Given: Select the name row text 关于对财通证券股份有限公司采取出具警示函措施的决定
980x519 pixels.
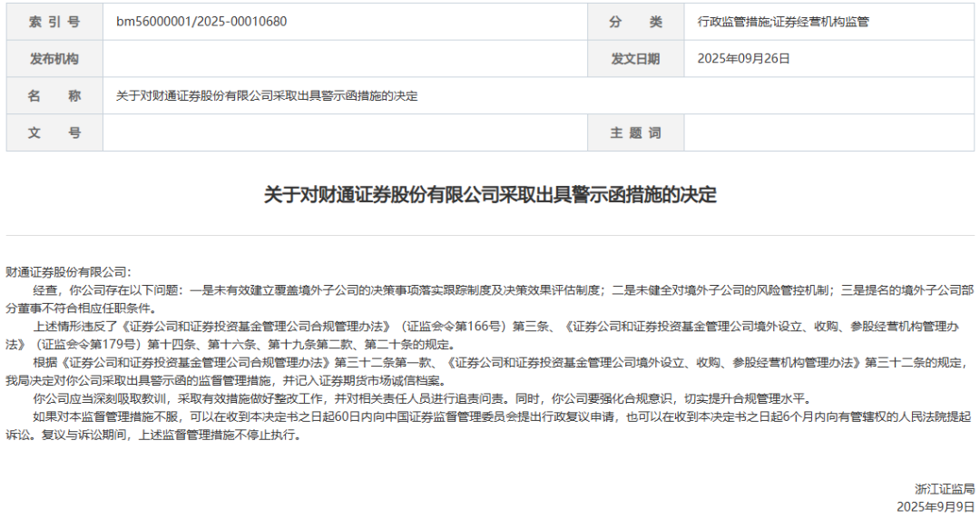Looking at the screenshot, I should tap(267, 95).
